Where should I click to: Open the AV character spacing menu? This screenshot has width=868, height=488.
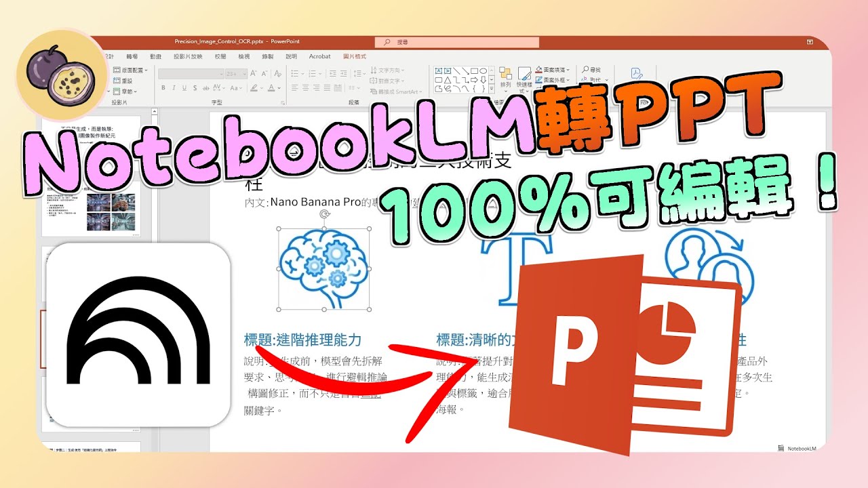click(218, 87)
